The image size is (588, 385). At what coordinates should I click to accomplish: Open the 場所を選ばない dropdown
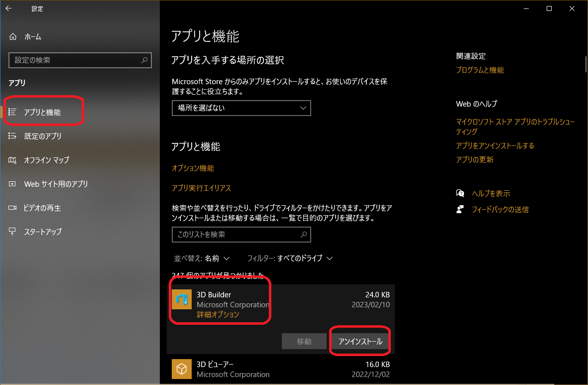[241, 108]
